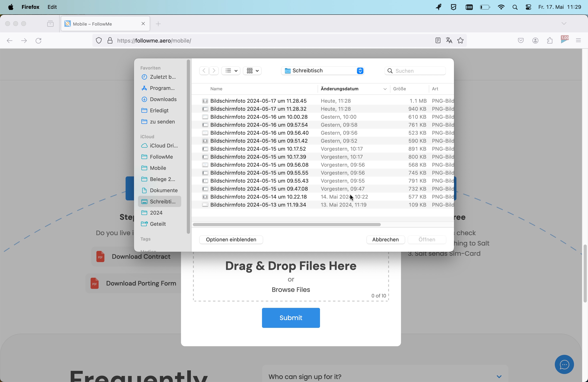Select the FollowMe folder in sidebar
588x382 pixels.
coord(159,157)
